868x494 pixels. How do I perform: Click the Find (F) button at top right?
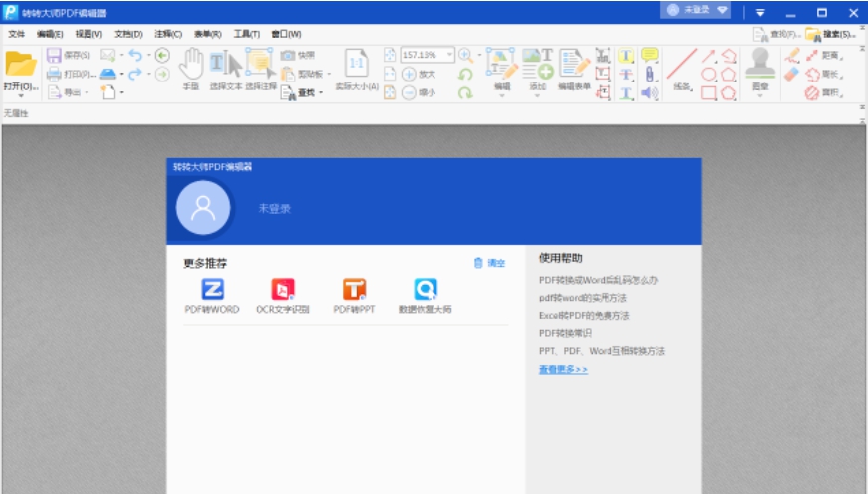(x=777, y=35)
